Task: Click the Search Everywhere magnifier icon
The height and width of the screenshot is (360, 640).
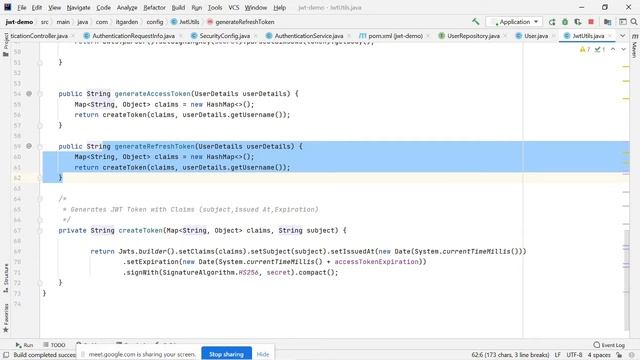Action: [x=634, y=22]
